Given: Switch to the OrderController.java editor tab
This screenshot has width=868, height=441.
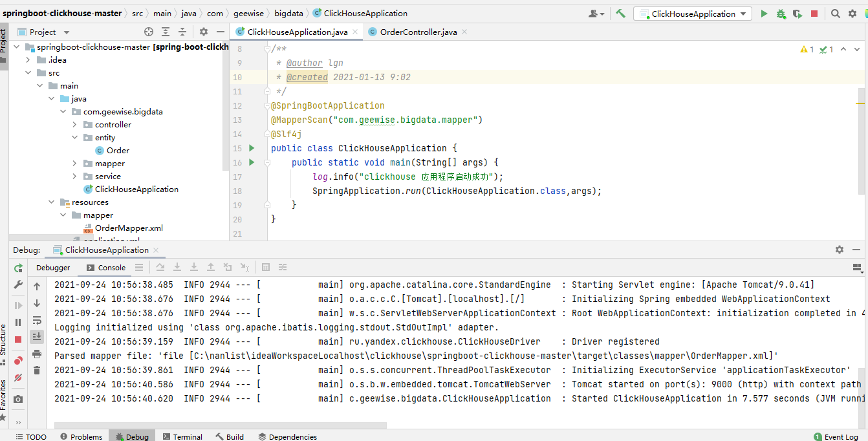Looking at the screenshot, I should [418, 32].
